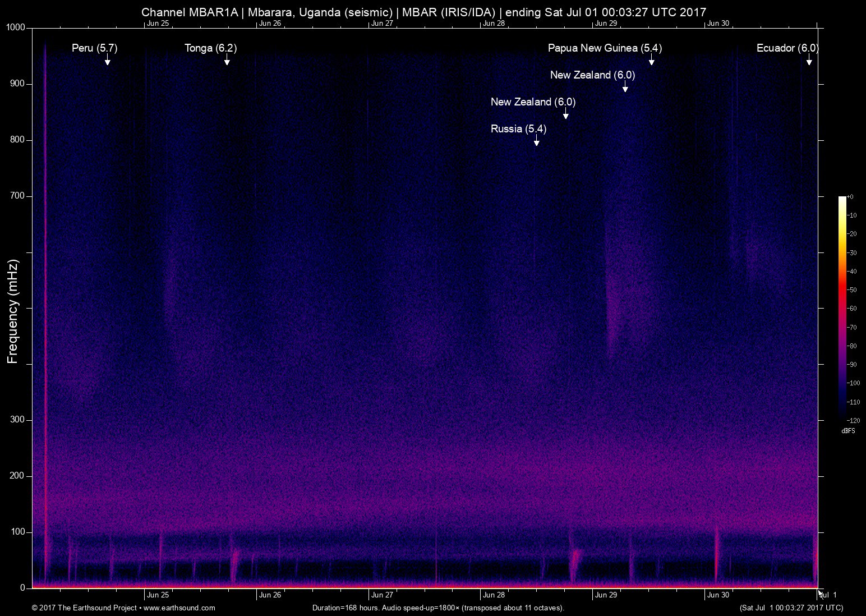Click the arrow marker below Tonga (6.2)
This screenshot has height=616, width=866.
tap(227, 61)
